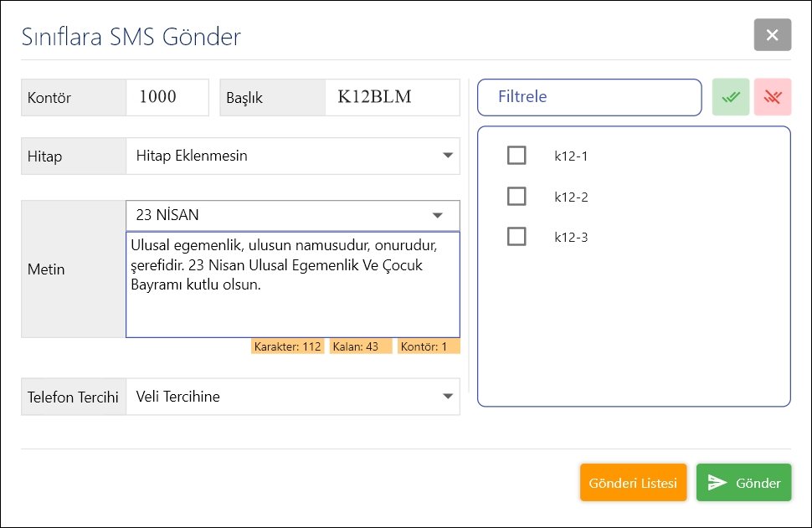812x528 pixels.
Task: Open the Hitap Eklenmesin dropdown
Action: coord(293,156)
